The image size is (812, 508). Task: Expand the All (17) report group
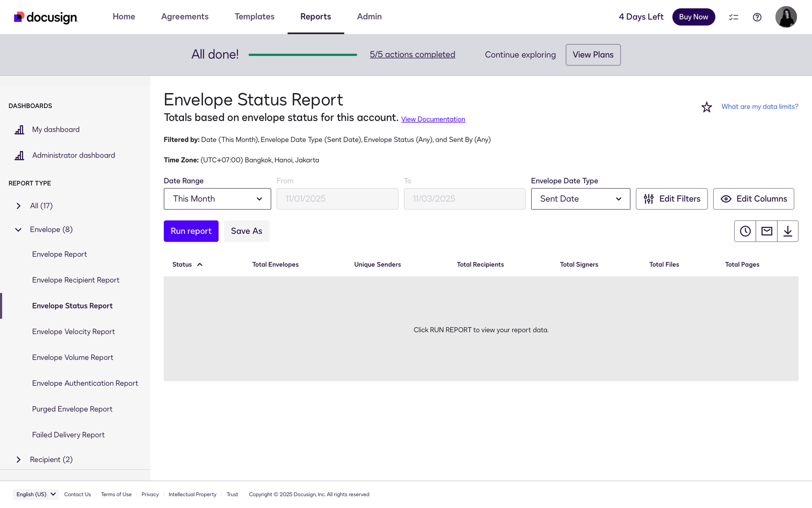[x=18, y=206]
